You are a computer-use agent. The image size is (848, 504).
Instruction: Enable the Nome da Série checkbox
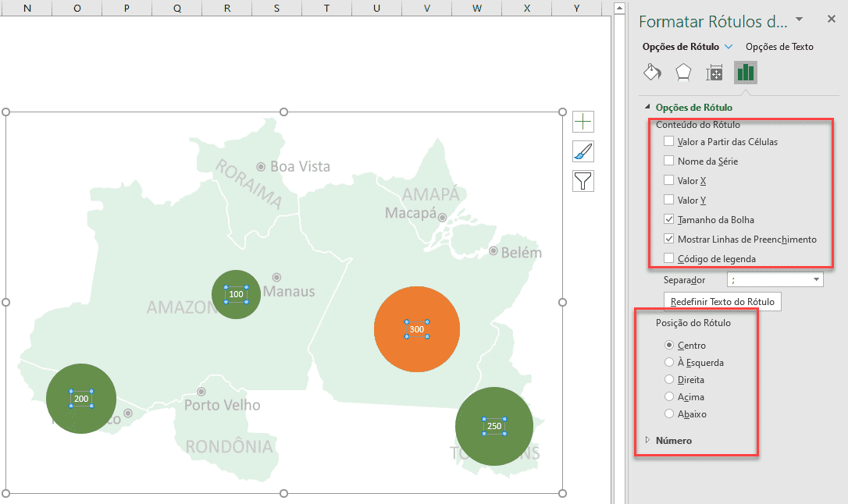click(x=668, y=161)
